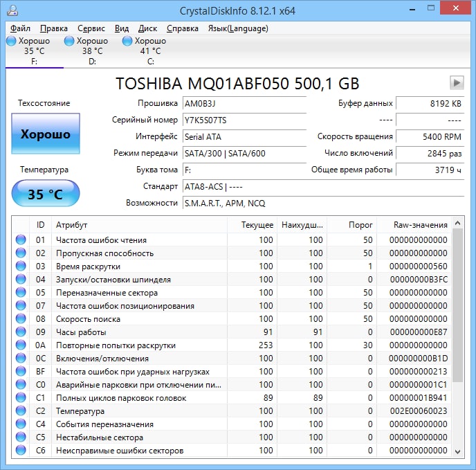Click status icon for attribute BF

21,371
